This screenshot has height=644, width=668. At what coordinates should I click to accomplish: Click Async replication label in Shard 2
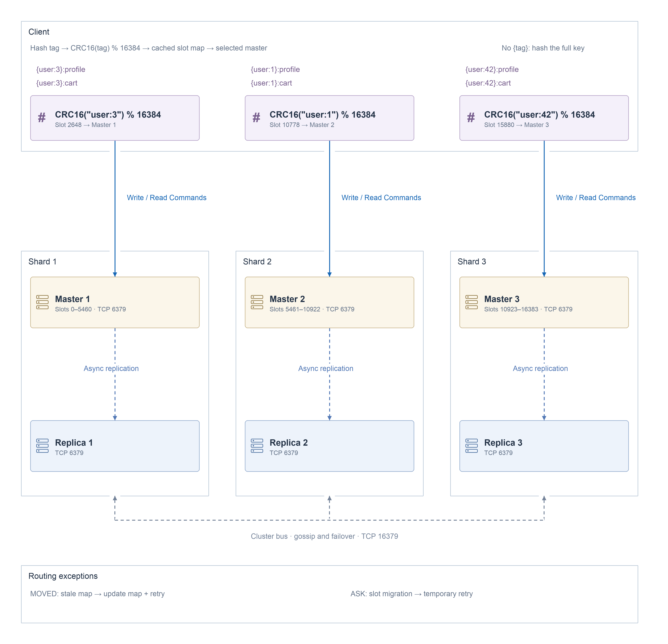coord(326,369)
